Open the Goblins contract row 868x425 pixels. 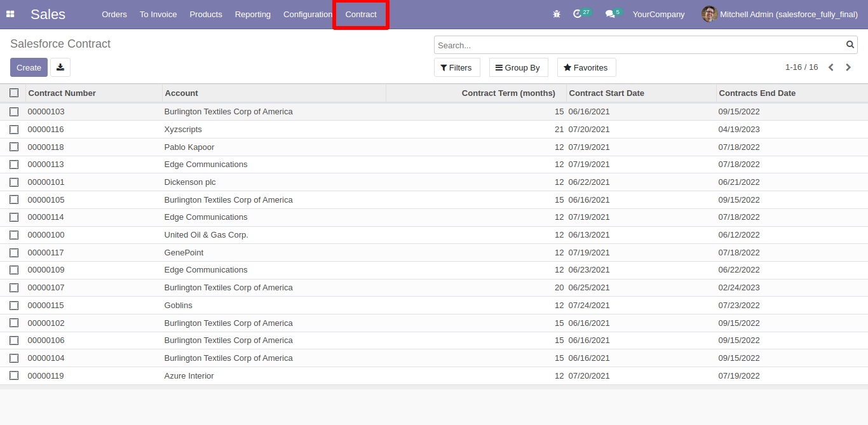tap(434, 306)
